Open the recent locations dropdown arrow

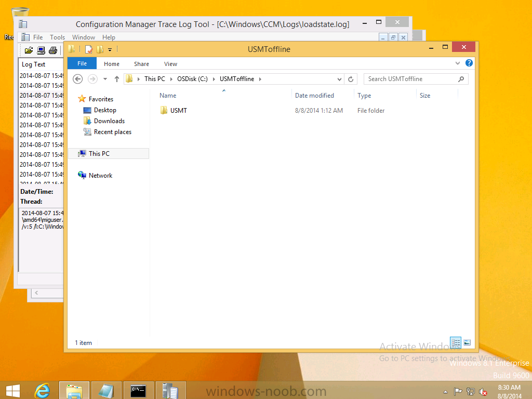click(x=105, y=79)
